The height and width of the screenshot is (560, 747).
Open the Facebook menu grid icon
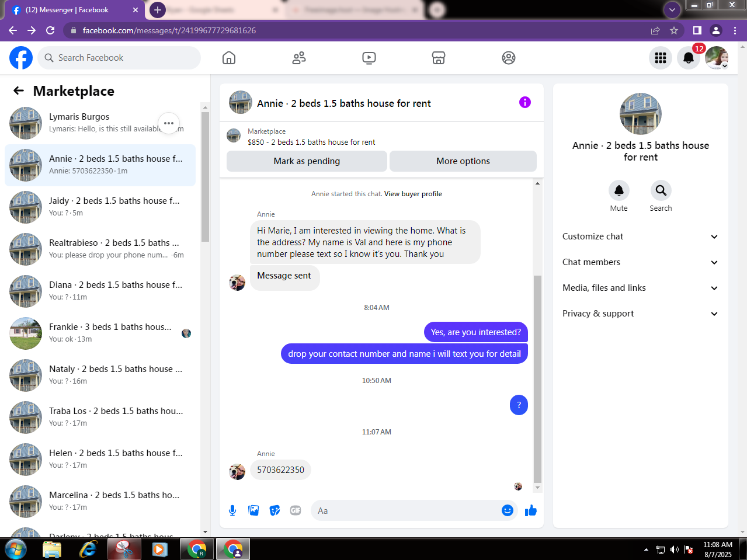[x=661, y=58]
